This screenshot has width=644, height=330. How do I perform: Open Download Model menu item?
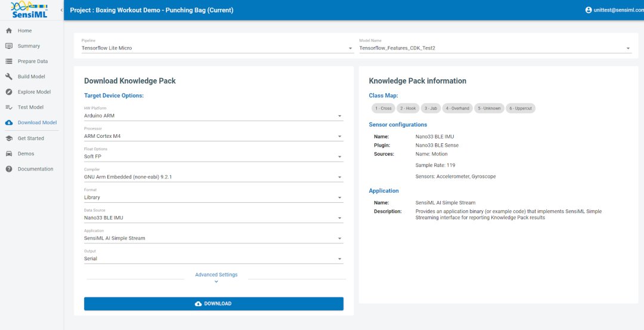coord(37,123)
